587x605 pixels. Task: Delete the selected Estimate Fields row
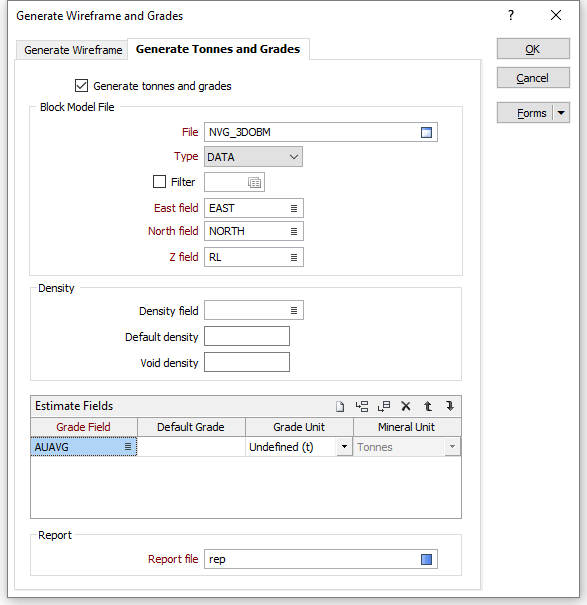[406, 406]
